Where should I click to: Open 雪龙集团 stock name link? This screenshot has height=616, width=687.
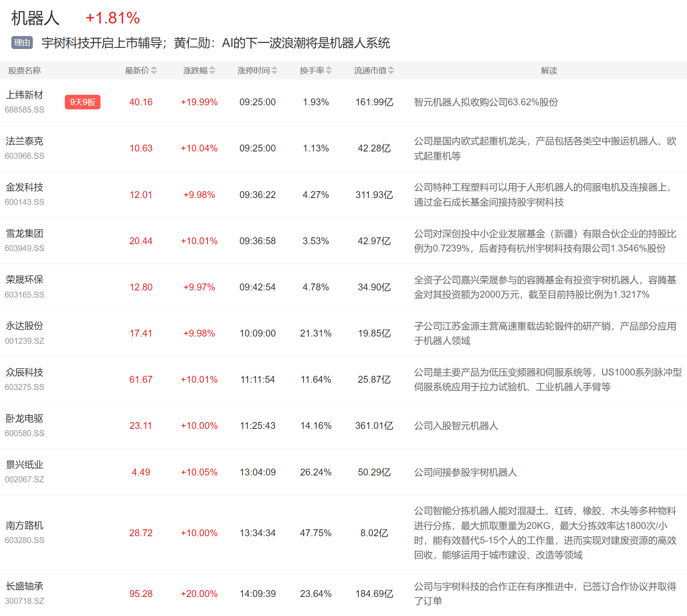click(x=24, y=234)
